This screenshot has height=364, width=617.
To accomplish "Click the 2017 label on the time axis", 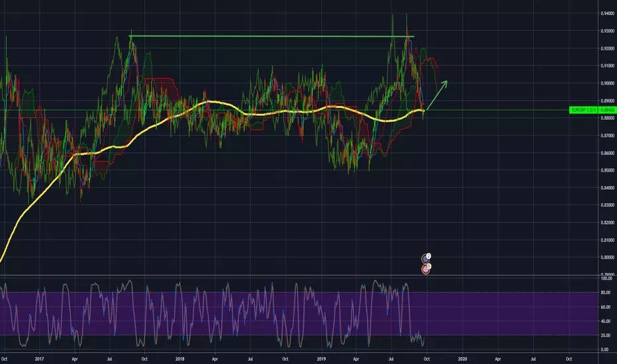I will 39,359.
